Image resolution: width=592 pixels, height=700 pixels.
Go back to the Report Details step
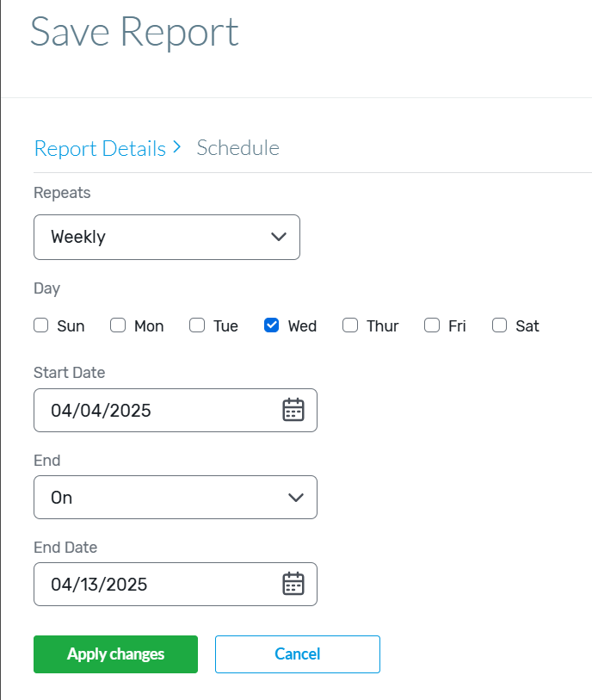point(100,148)
